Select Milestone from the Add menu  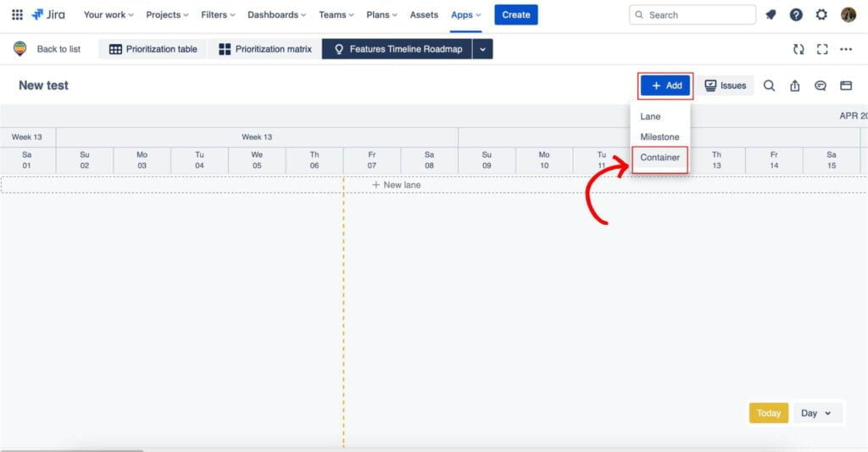659,137
